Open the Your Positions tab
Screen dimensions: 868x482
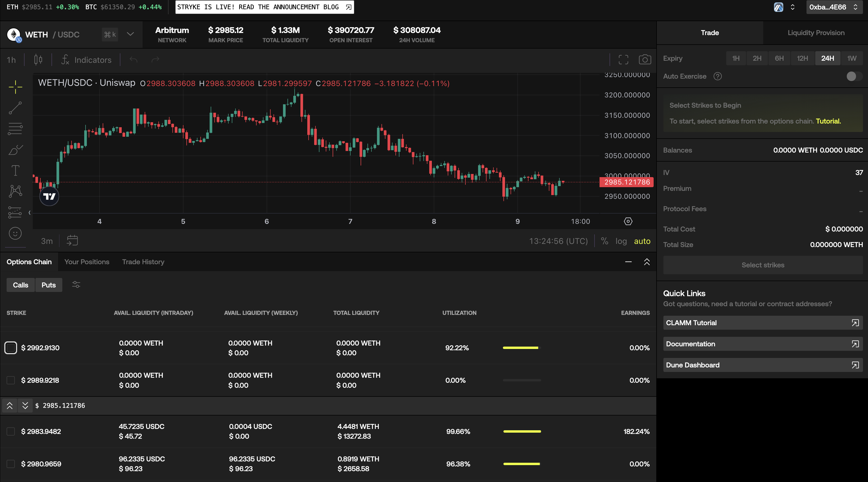(x=87, y=262)
